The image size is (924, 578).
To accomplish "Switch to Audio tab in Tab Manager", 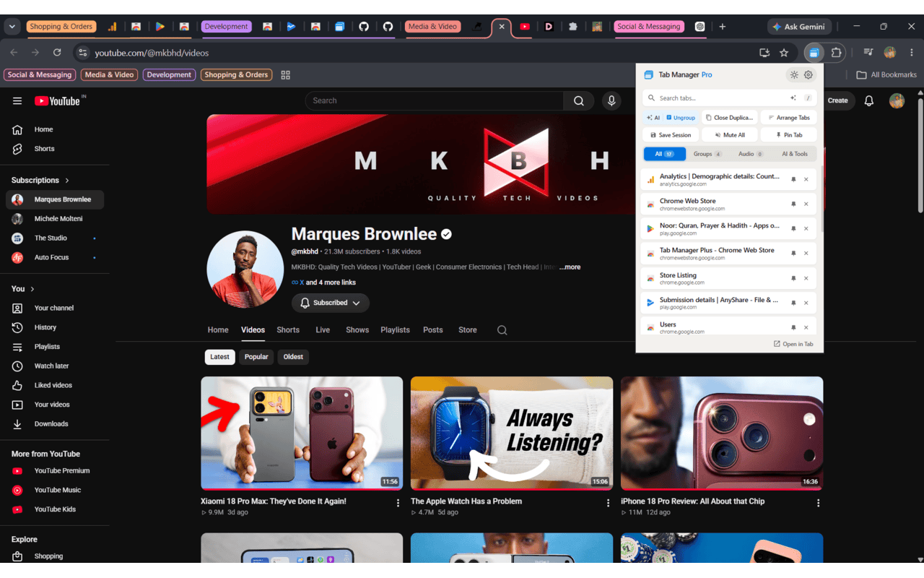I will [751, 154].
